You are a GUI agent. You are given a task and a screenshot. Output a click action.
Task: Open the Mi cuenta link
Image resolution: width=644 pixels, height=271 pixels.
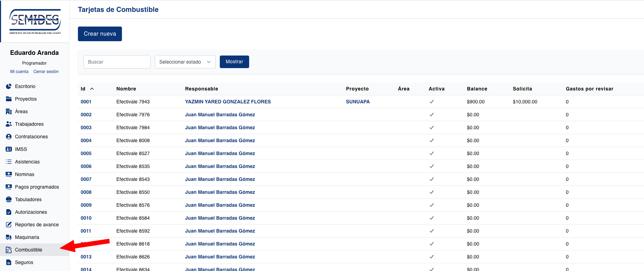click(x=19, y=72)
